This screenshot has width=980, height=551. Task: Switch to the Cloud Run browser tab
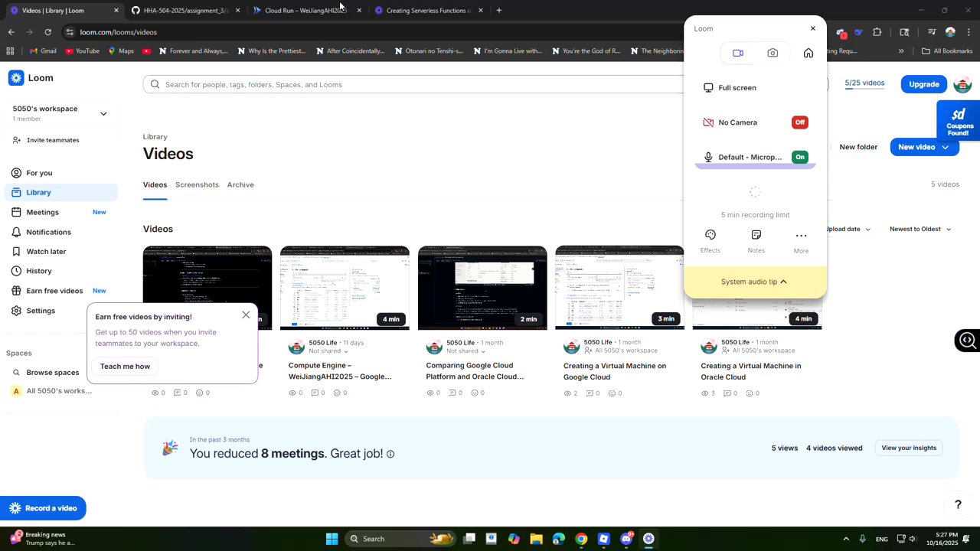click(x=308, y=11)
